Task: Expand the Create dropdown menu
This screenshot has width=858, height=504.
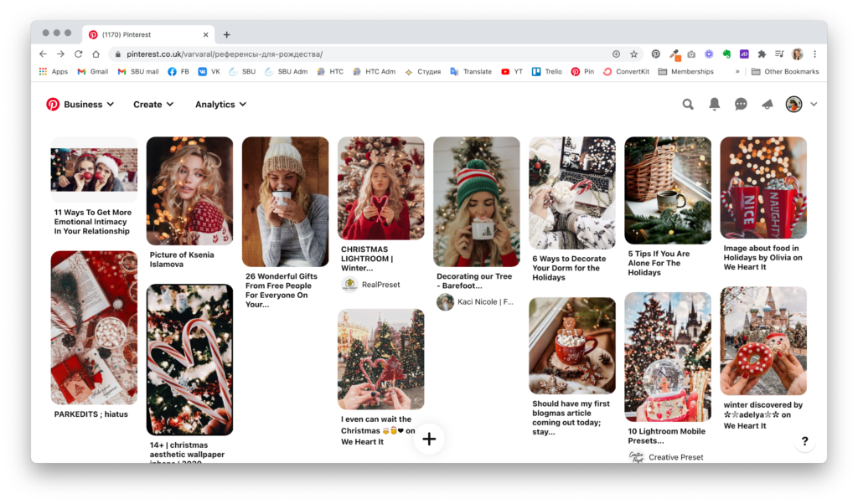Action: 153,105
